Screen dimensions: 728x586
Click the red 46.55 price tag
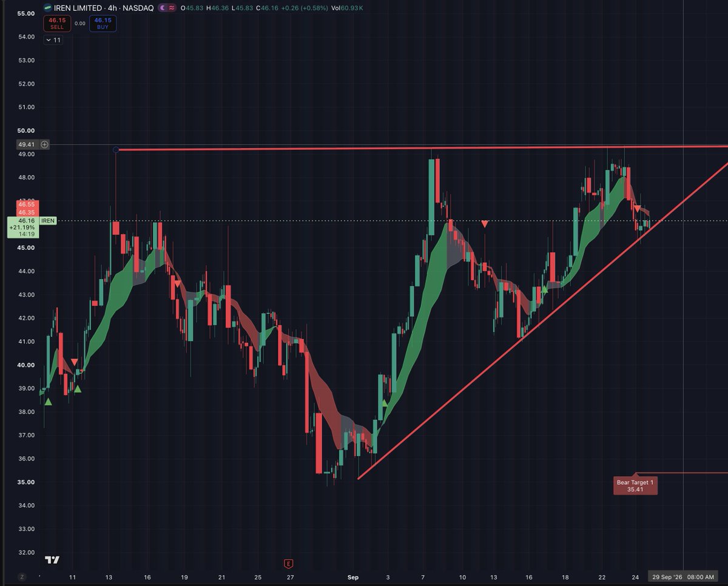[26, 205]
